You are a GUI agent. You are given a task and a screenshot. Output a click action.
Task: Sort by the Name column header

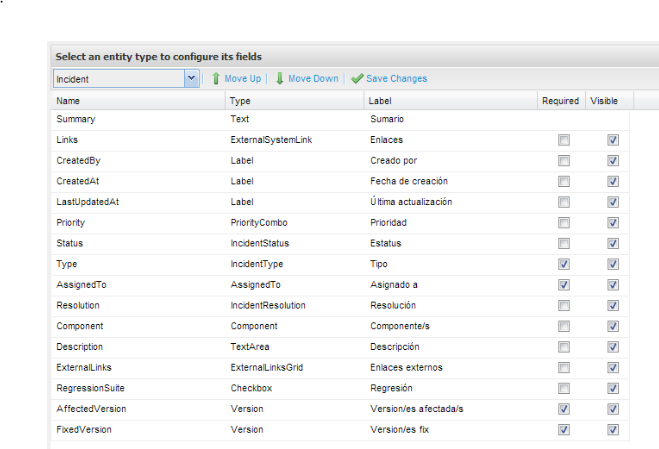(68, 100)
